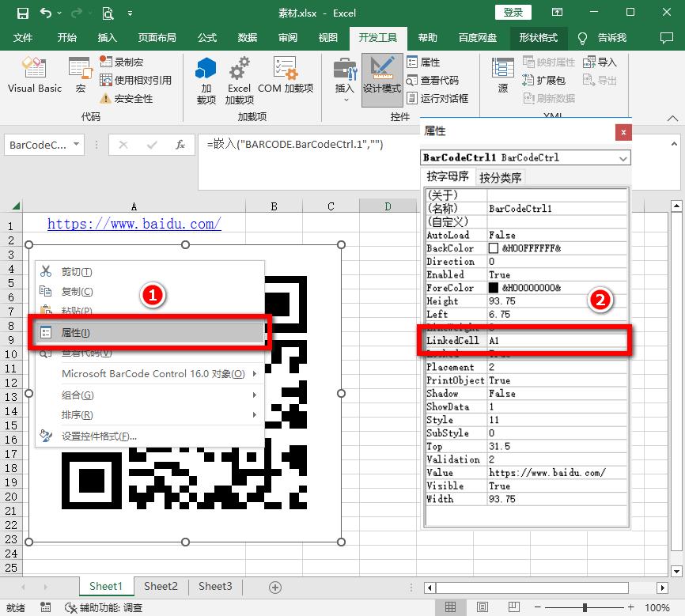Image resolution: width=685 pixels, height=616 pixels.
Task: Edit the LinkedCell value A1
Action: (x=557, y=340)
